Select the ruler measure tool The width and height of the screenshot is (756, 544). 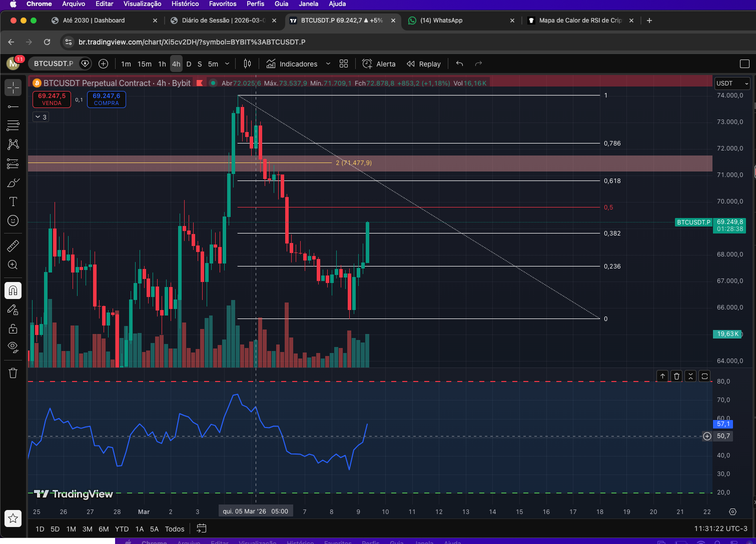pos(13,245)
